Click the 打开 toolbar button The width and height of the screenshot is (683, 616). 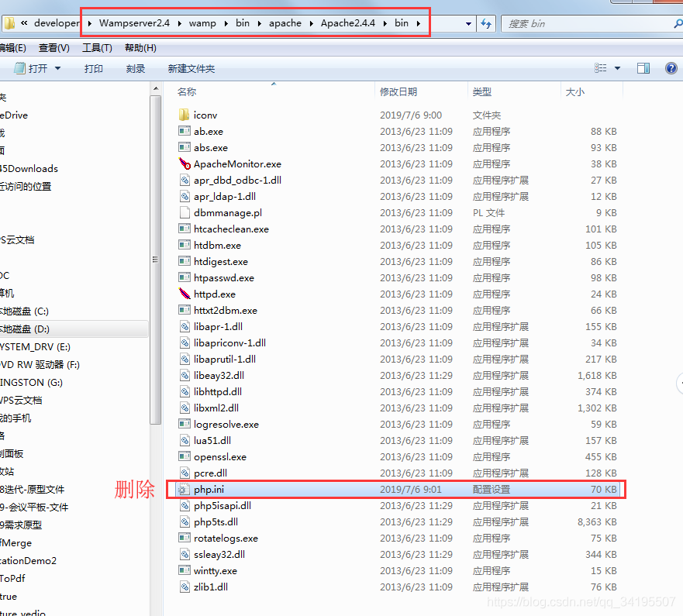(31, 68)
